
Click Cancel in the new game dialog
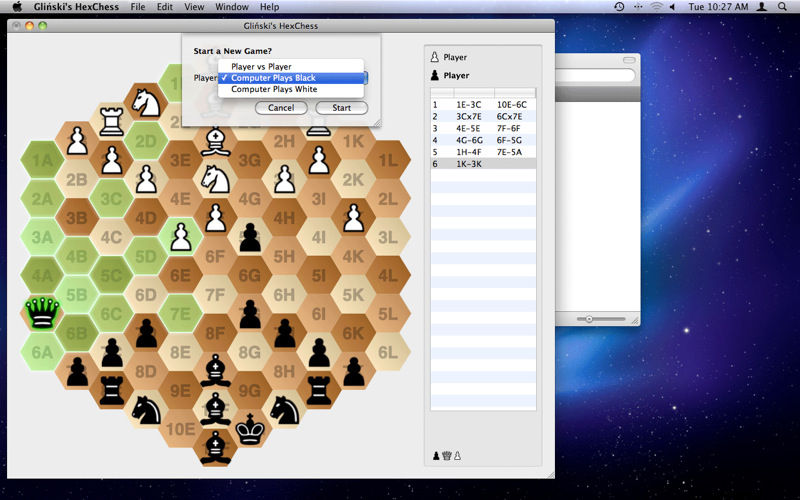pos(281,108)
